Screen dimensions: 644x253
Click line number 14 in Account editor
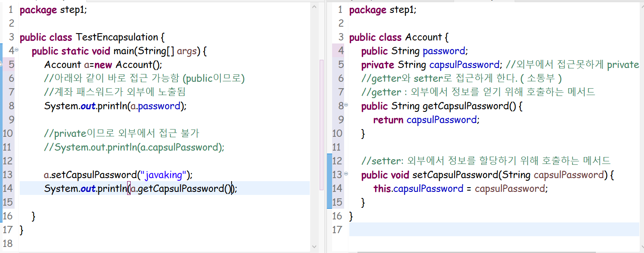pos(338,188)
